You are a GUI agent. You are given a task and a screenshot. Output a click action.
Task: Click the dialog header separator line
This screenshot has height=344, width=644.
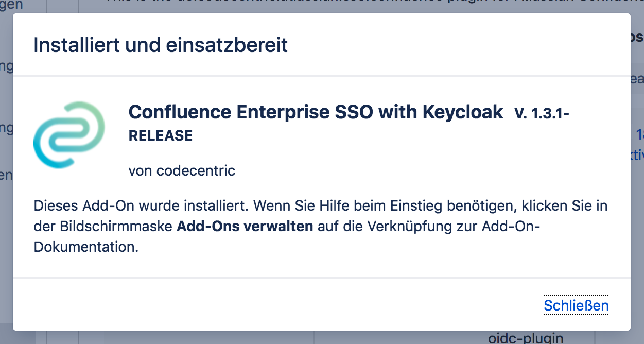(x=321, y=74)
